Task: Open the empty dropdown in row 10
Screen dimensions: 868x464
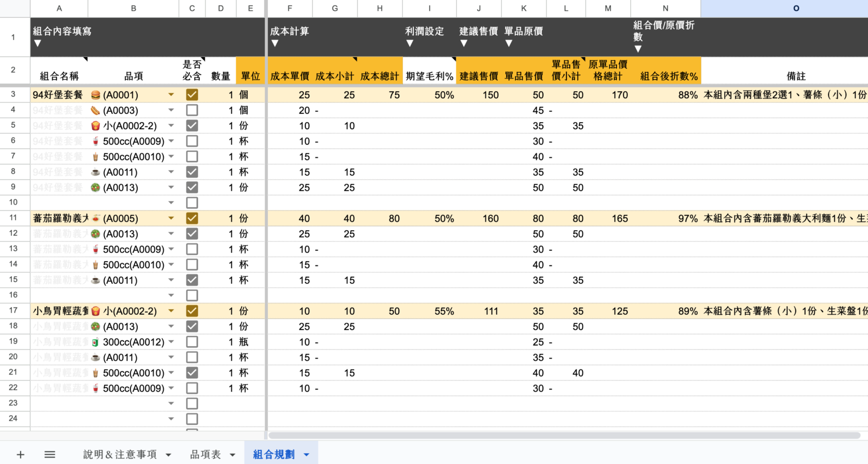Action: pyautogui.click(x=171, y=203)
